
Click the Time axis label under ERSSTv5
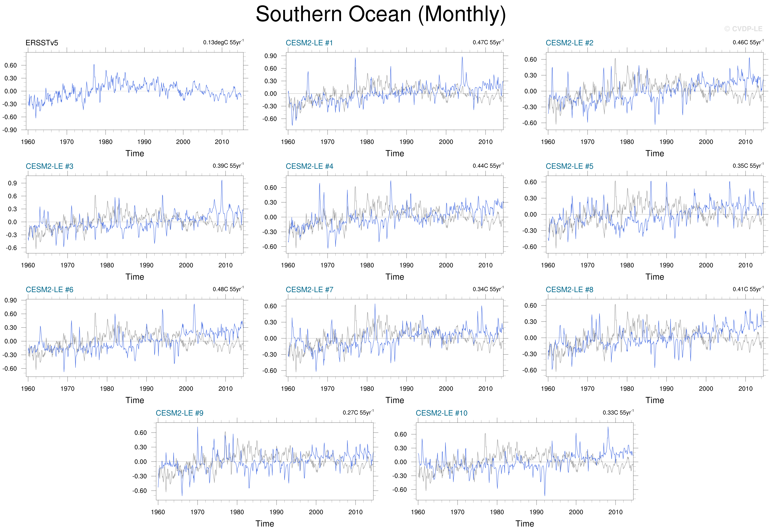coord(135,153)
